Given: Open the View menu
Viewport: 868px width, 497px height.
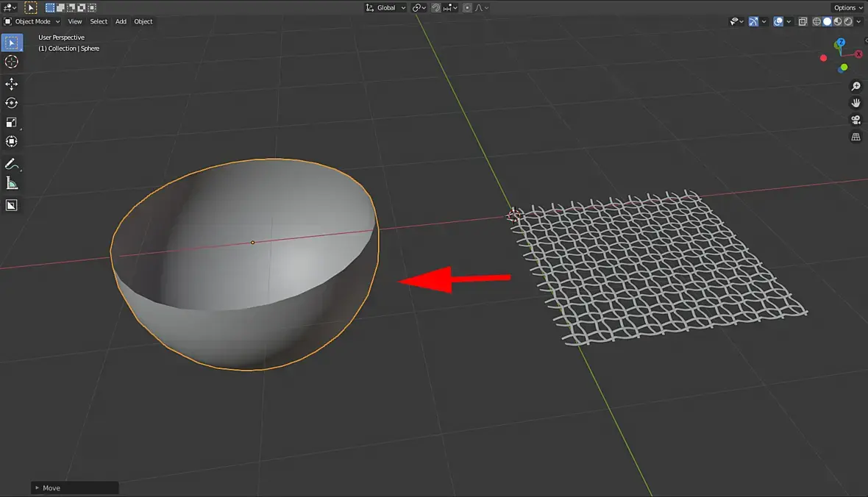Looking at the screenshot, I should [x=75, y=21].
